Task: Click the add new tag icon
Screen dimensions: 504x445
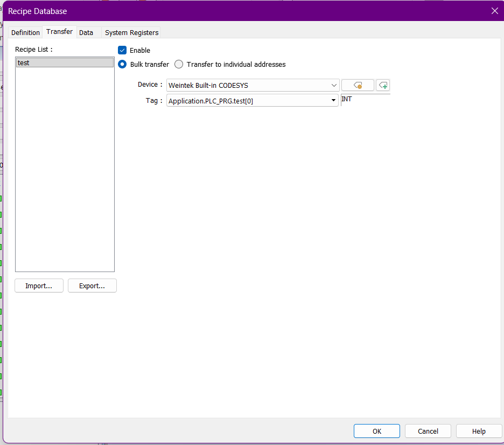Action: [x=383, y=85]
